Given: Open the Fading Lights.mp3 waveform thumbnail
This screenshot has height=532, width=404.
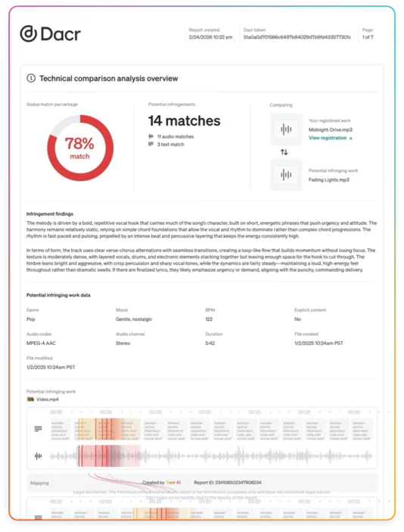Looking at the screenshot, I should 286,175.
